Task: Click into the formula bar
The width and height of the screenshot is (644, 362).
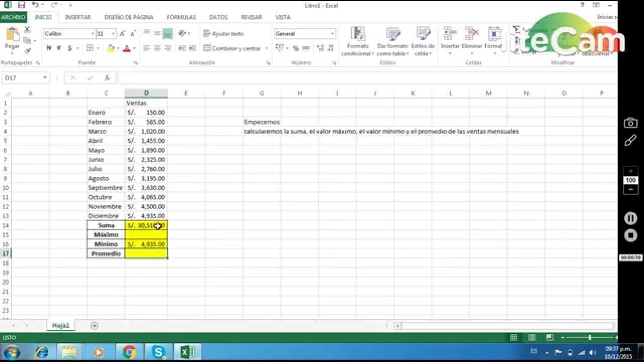Action: coord(366,78)
